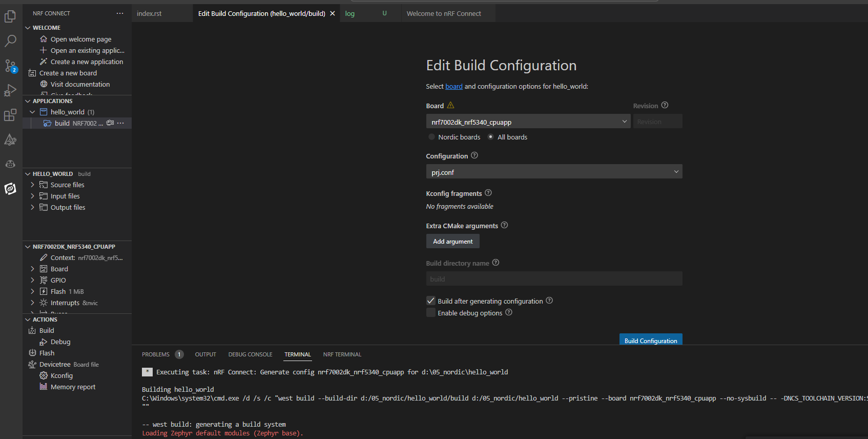
Task: Collapse the WELCOME section
Action: [28, 28]
